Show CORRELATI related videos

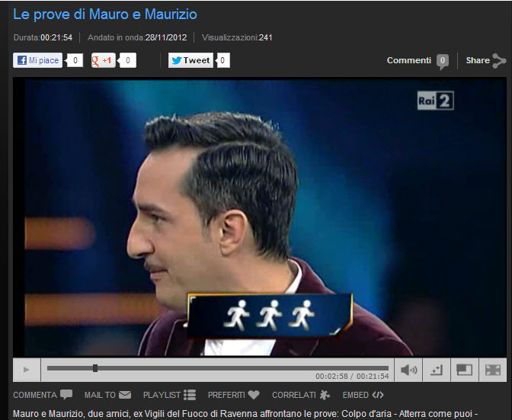tap(325, 395)
